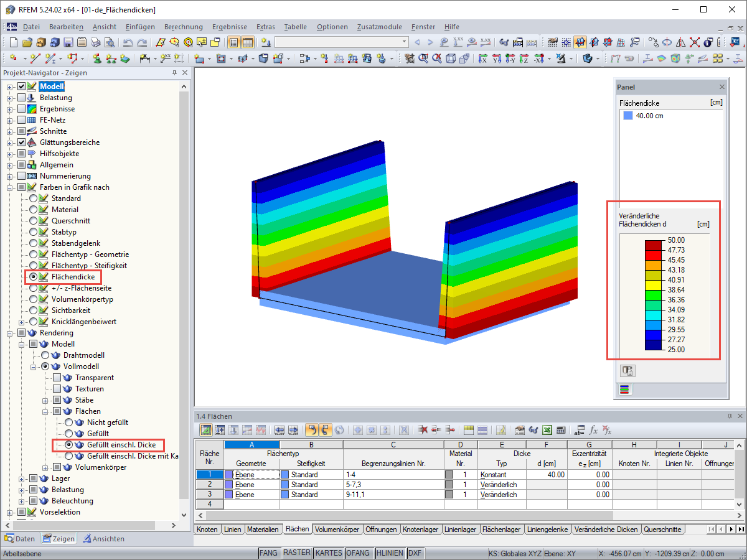The image size is (747, 560).
Task: Save the model with the floppy disk icon
Action: click(x=68, y=42)
